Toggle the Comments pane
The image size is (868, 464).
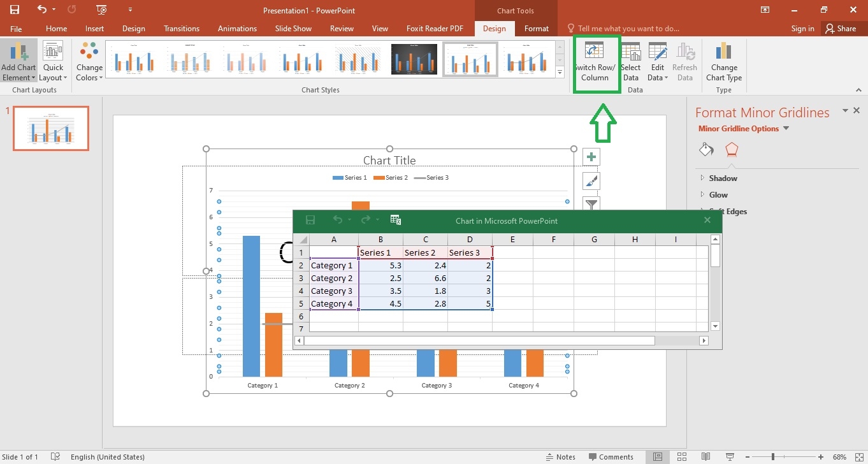point(611,457)
